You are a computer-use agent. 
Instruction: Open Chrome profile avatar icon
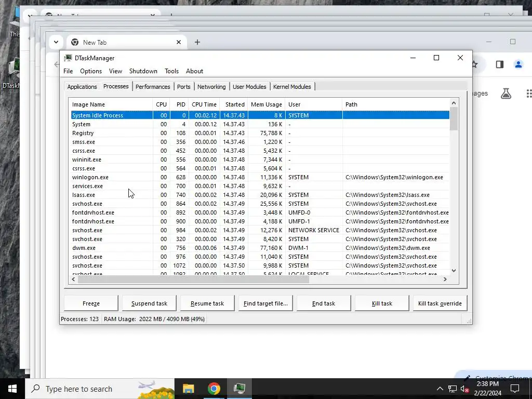tap(518, 64)
